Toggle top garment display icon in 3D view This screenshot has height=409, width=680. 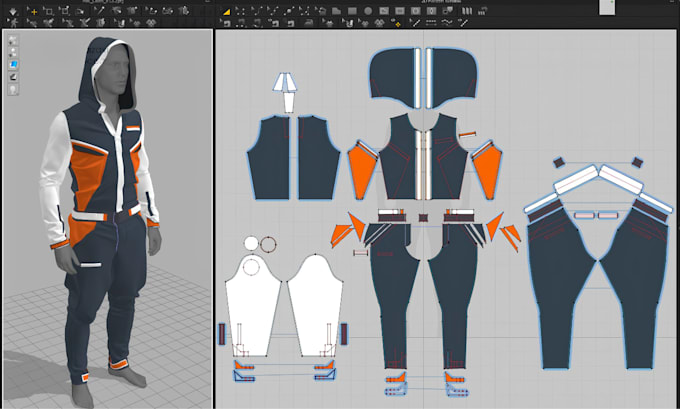coord(13,40)
